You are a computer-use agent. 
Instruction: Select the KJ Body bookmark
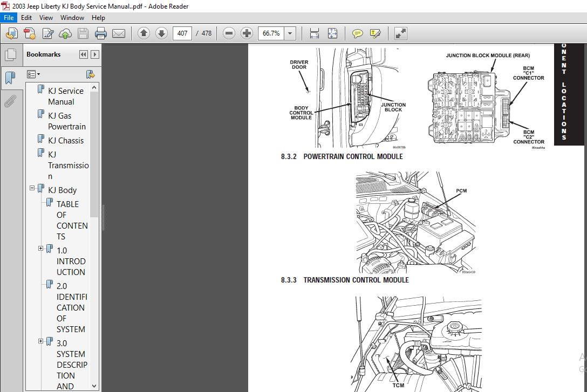[x=62, y=190]
